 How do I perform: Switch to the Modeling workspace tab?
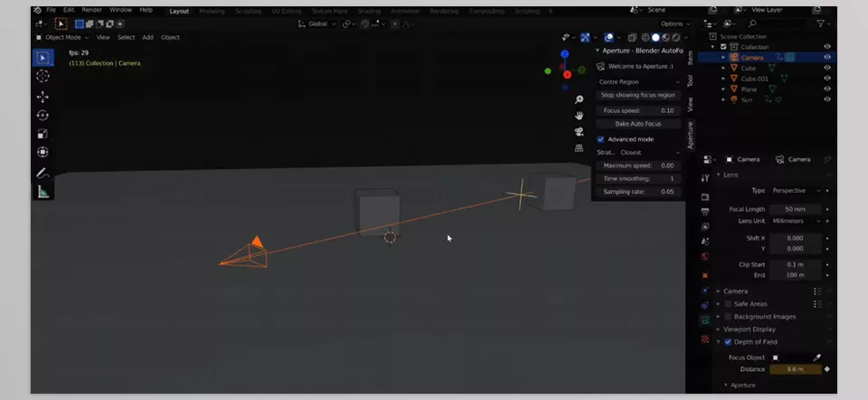[x=212, y=11]
